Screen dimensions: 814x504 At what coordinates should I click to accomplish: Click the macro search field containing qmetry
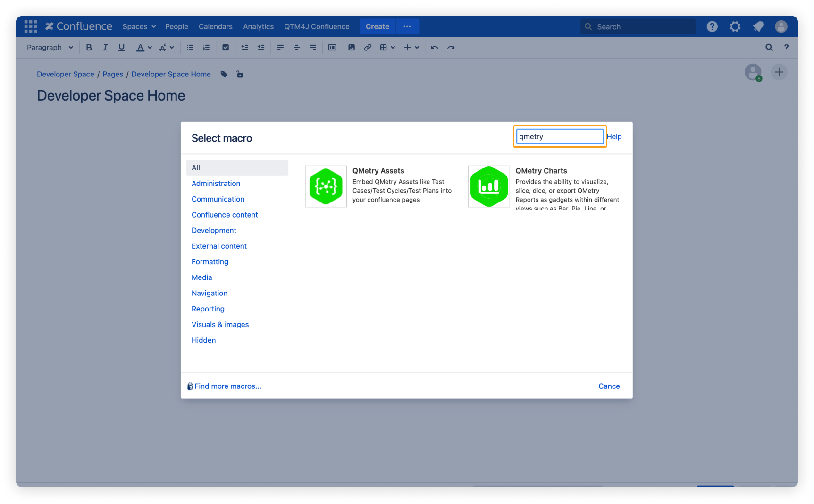pyautogui.click(x=560, y=136)
